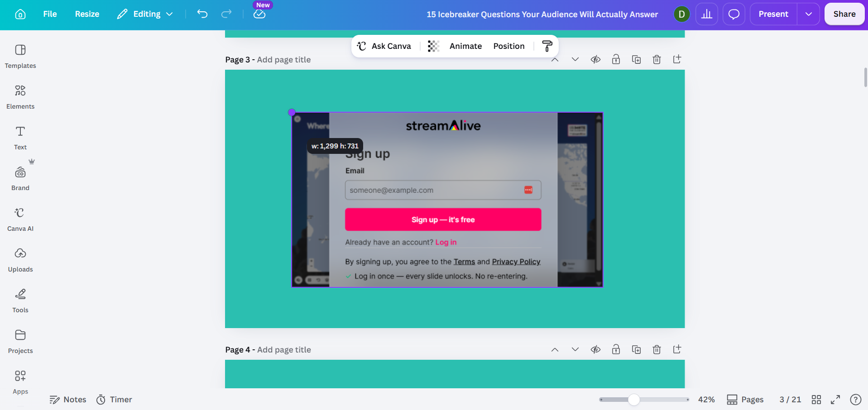Hide Page 4 with the eye icon
The image size is (868, 410).
coord(595,349)
